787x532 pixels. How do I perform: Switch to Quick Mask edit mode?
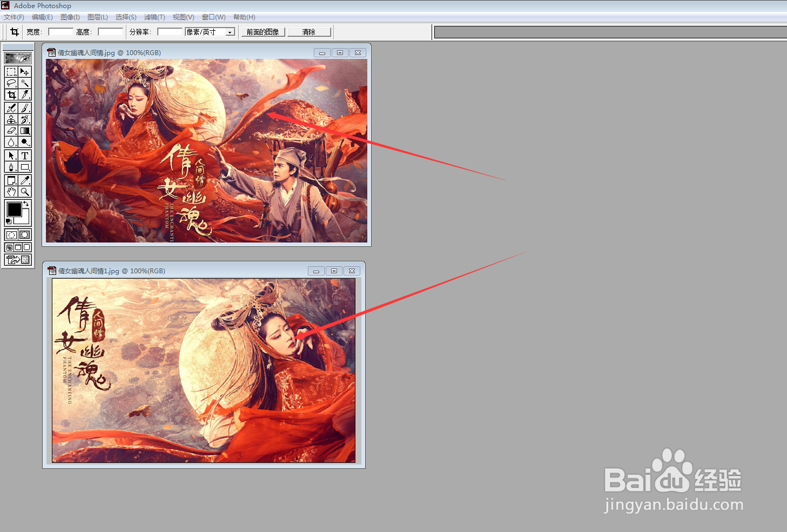pyautogui.click(x=25, y=235)
